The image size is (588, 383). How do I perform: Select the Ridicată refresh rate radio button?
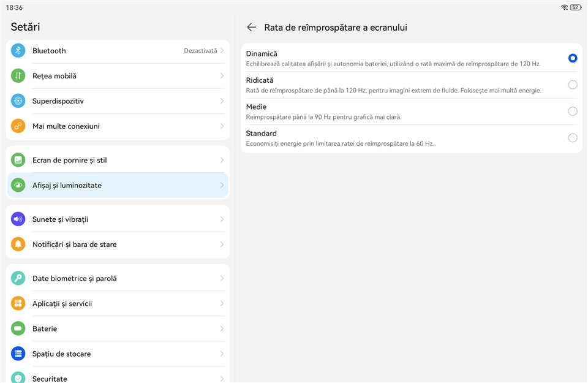pyautogui.click(x=572, y=85)
